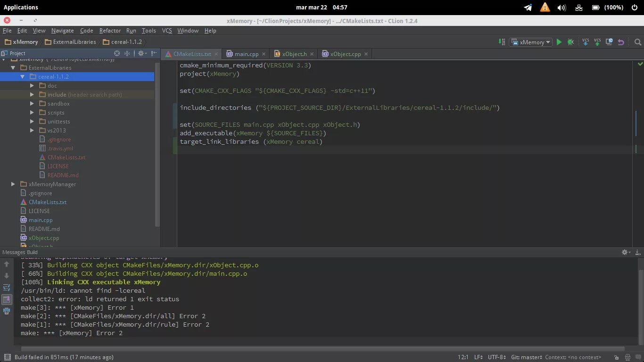This screenshot has width=644, height=362.
Task: Open the xMemory run configuration dropdown
Action: [x=531, y=42]
